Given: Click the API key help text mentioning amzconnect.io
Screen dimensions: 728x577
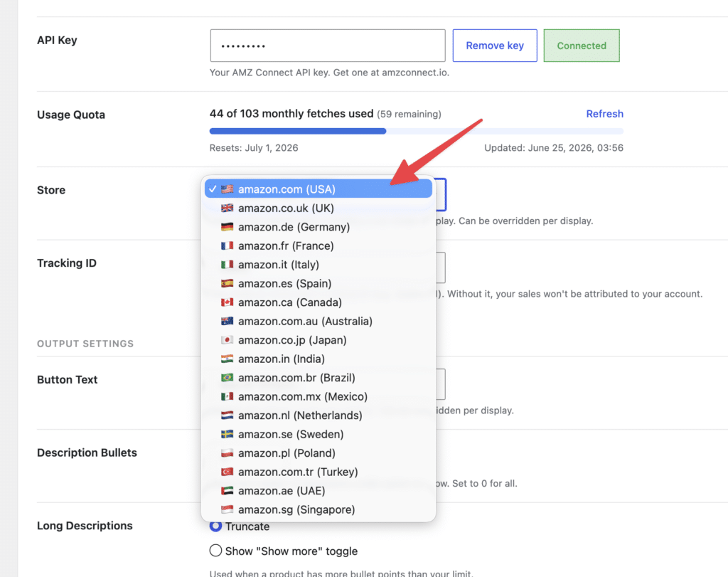Looking at the screenshot, I should pyautogui.click(x=330, y=73).
